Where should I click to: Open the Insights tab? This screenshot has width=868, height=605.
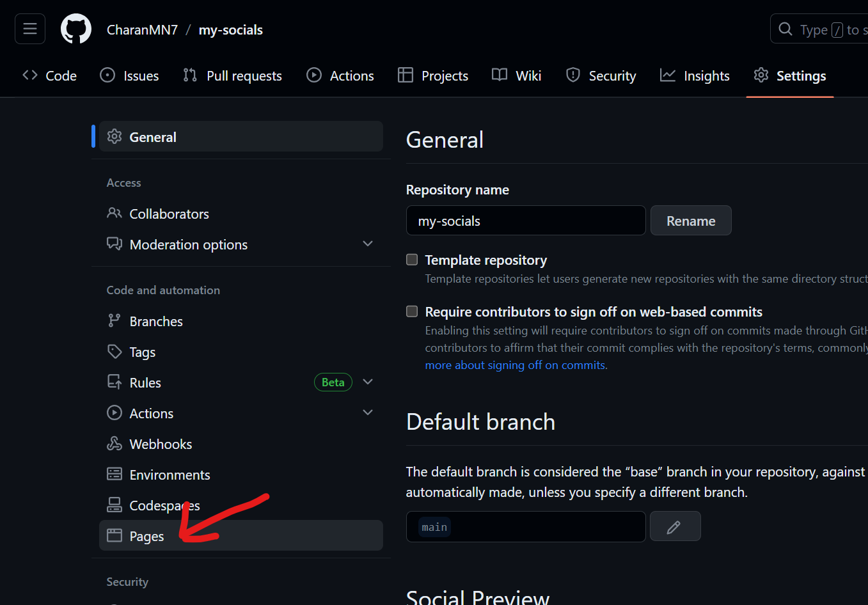[x=695, y=75]
